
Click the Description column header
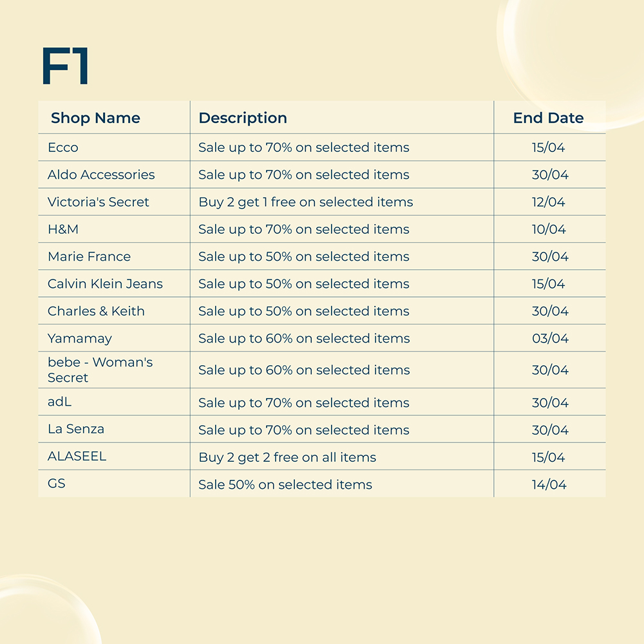pyautogui.click(x=243, y=118)
